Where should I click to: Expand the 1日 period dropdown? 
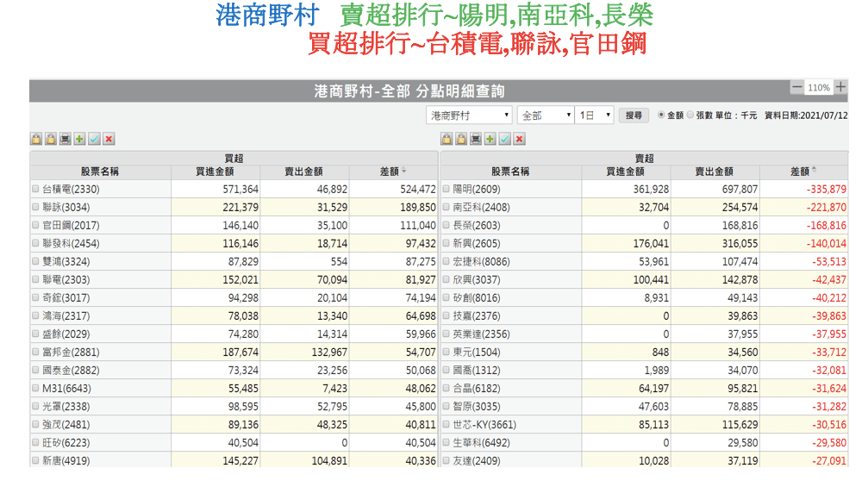(x=595, y=115)
